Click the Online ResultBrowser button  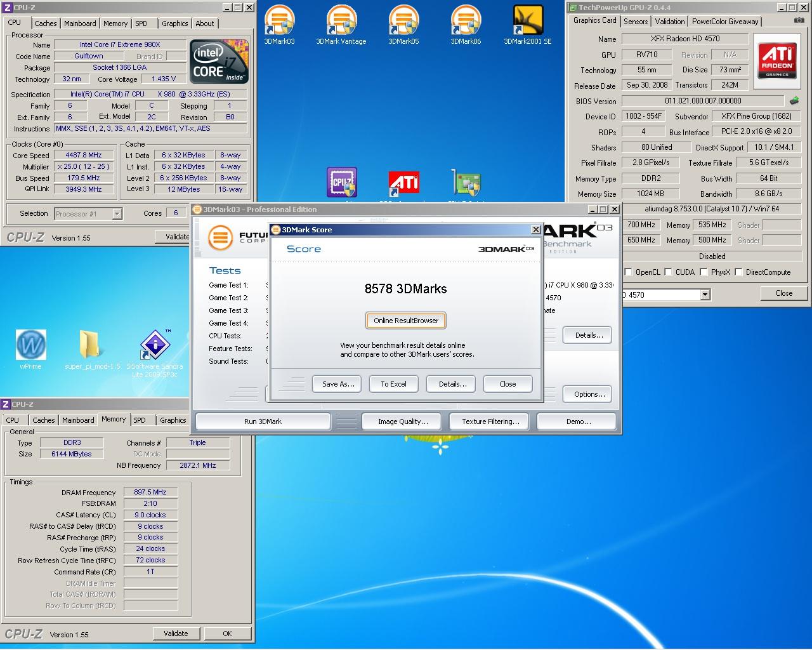click(x=406, y=321)
